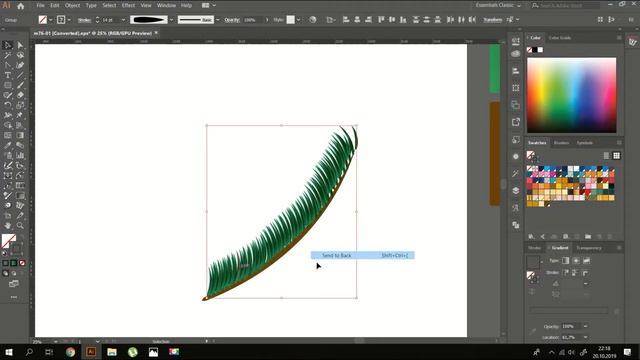Open the Effect menu

pos(128,6)
